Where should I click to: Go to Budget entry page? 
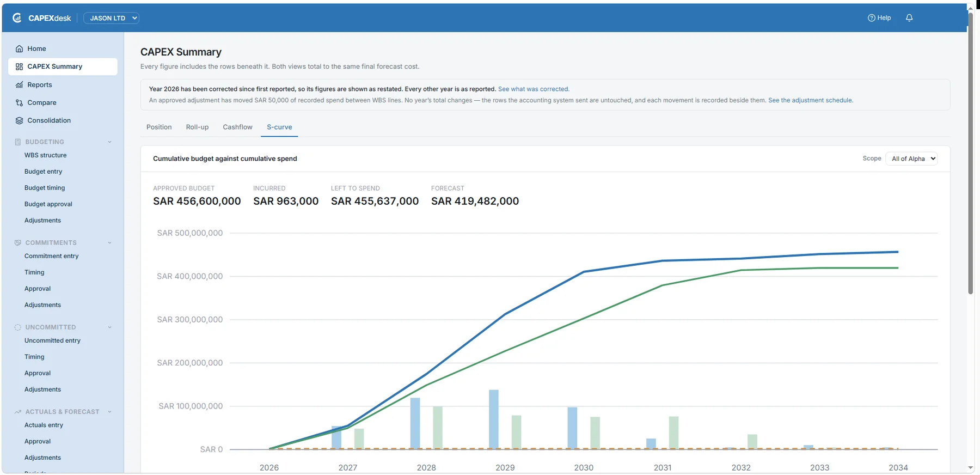point(44,172)
